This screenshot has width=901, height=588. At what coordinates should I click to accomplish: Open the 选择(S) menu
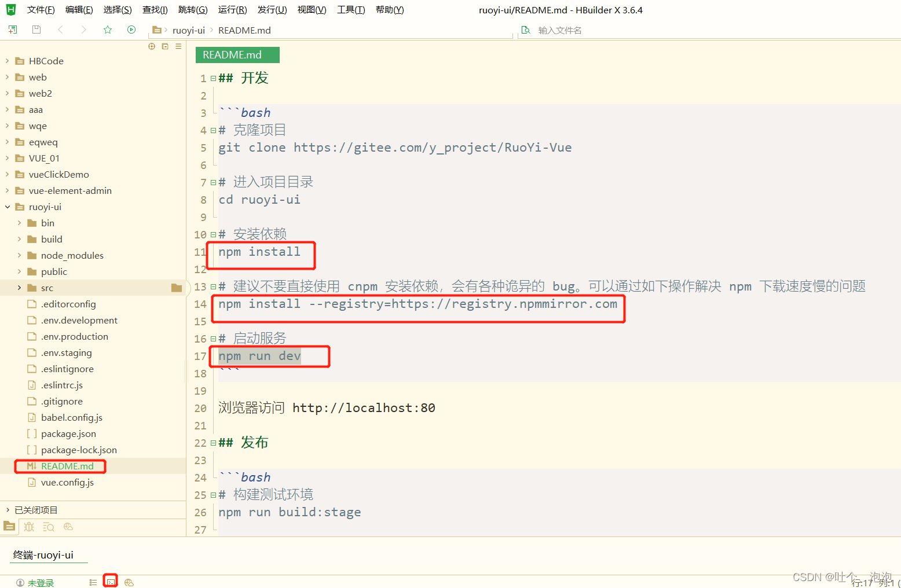(118, 10)
